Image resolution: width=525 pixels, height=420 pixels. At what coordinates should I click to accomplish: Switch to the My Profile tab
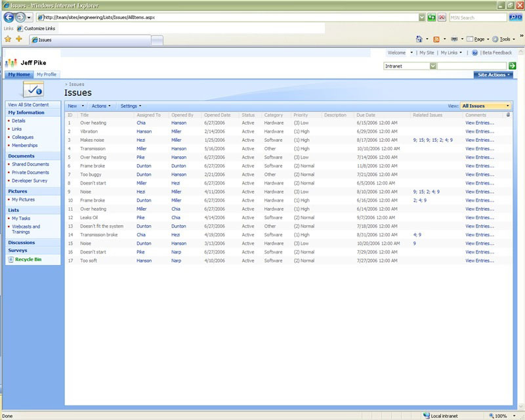click(x=47, y=75)
